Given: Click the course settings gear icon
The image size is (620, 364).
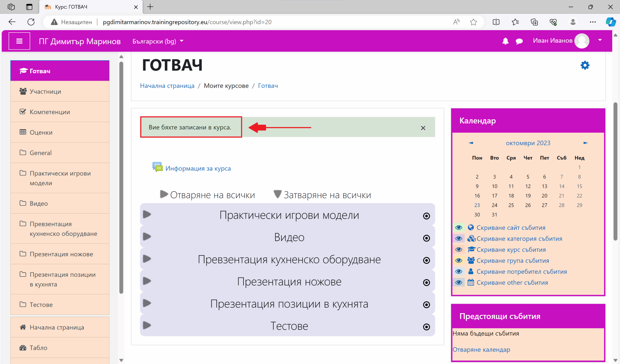Looking at the screenshot, I should pos(585,65).
